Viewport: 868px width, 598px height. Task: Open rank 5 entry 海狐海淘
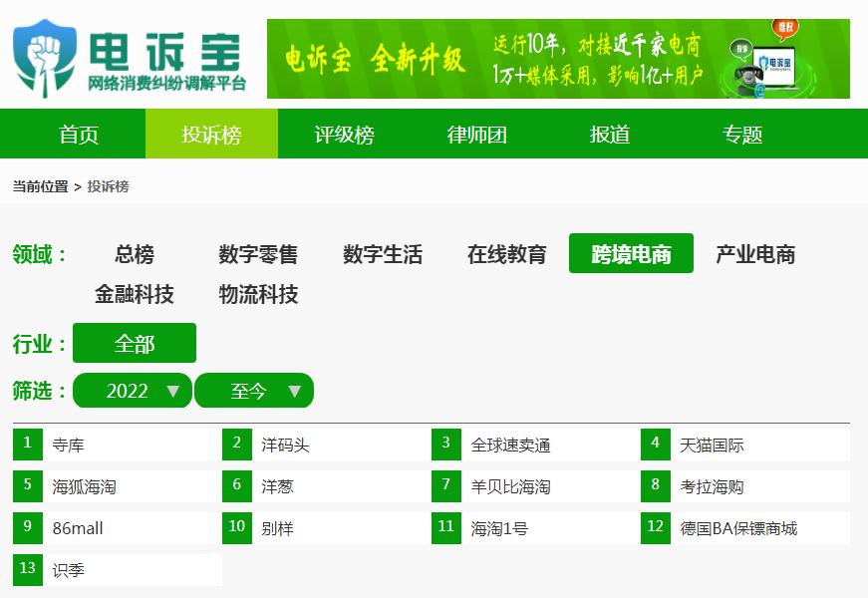[118, 486]
